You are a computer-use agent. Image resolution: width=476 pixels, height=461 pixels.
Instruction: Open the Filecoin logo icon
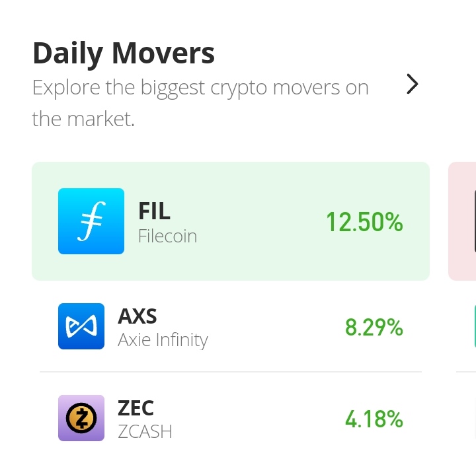(x=91, y=221)
